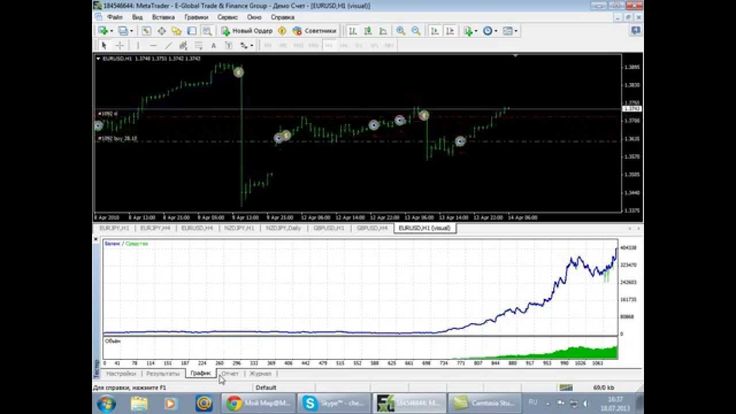Select the Crosshair tool
Viewport: 736px width, 414px height.
pyautogui.click(x=120, y=46)
